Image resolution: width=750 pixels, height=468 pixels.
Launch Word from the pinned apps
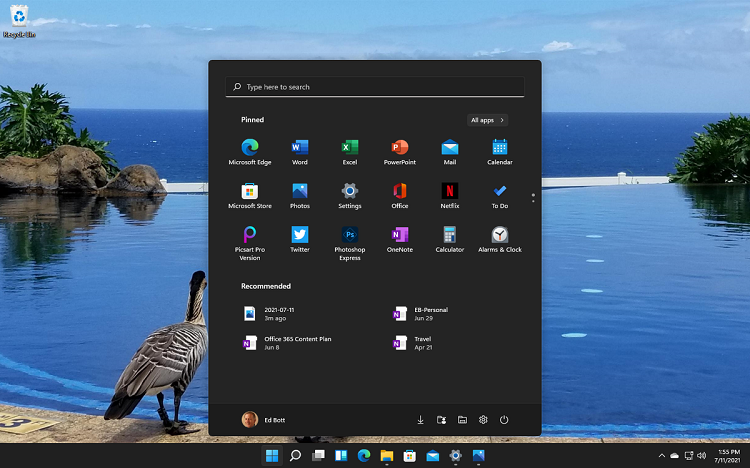pyautogui.click(x=300, y=148)
